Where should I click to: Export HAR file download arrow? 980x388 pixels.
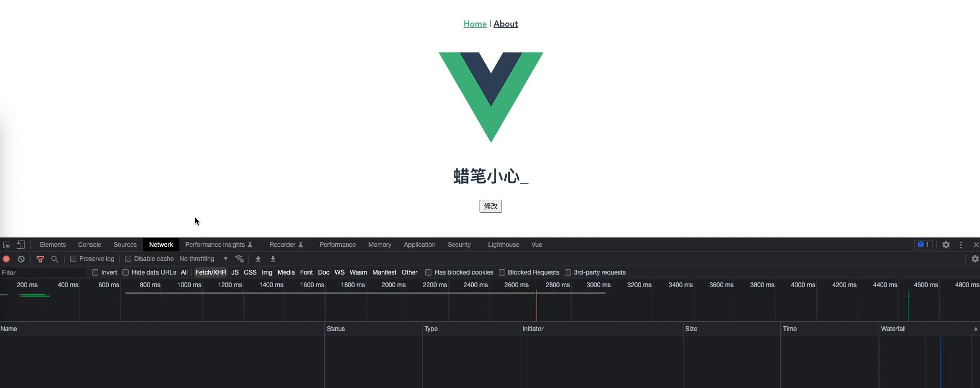272,259
